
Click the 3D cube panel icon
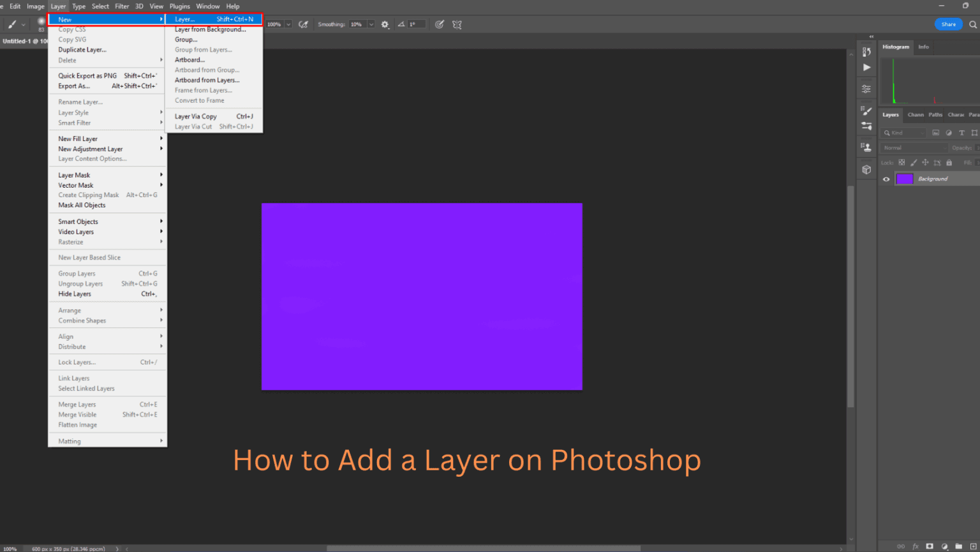tap(866, 169)
